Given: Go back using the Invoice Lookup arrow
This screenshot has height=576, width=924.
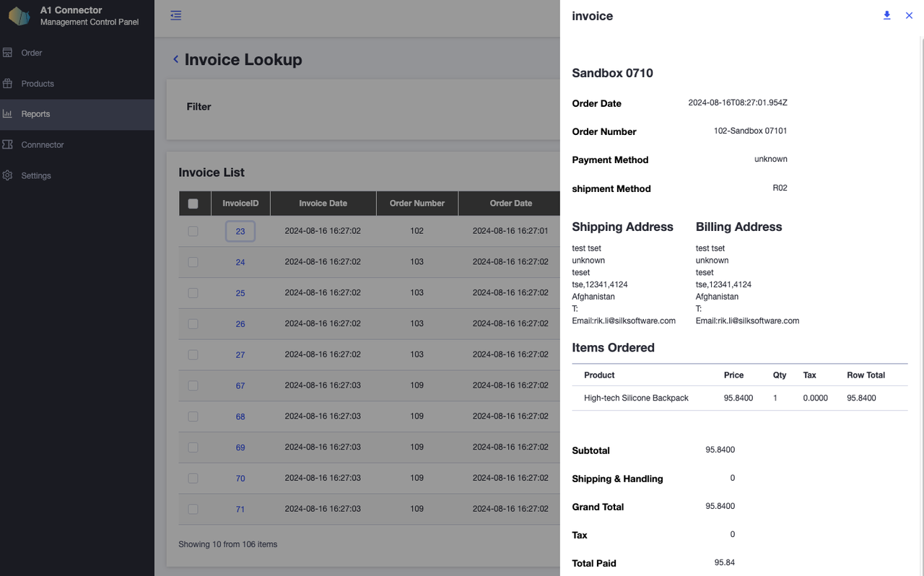Looking at the screenshot, I should click(175, 59).
